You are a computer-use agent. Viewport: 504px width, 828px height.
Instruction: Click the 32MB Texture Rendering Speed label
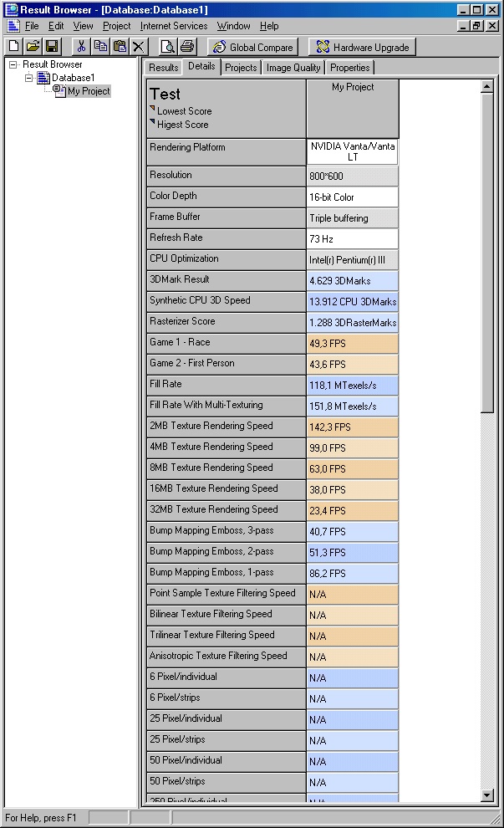227,511
